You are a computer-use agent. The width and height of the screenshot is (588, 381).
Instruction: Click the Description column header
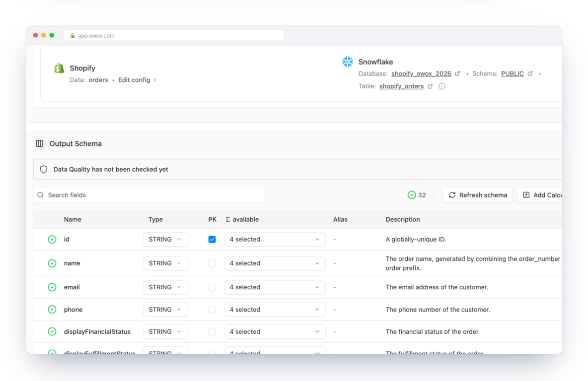(x=402, y=220)
